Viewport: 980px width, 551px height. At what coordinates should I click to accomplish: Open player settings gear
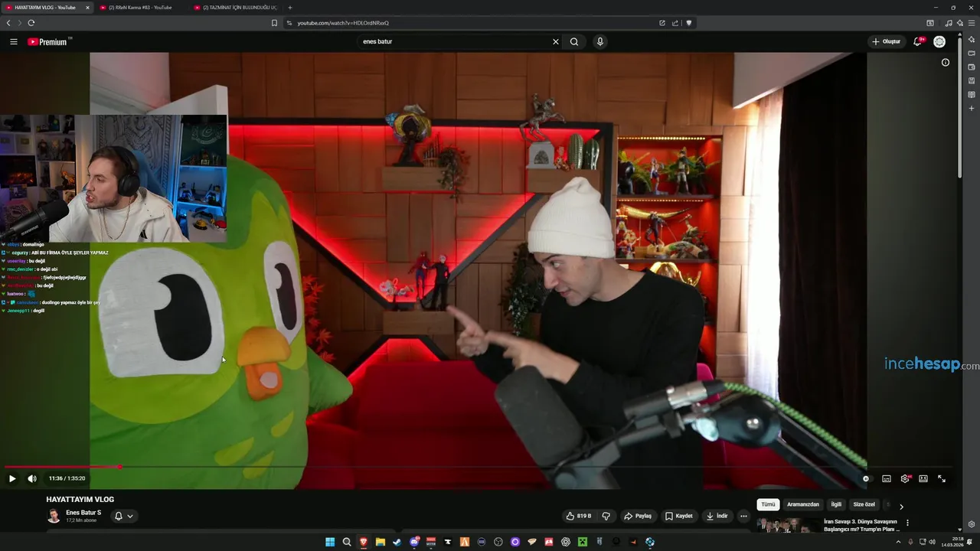[905, 478]
